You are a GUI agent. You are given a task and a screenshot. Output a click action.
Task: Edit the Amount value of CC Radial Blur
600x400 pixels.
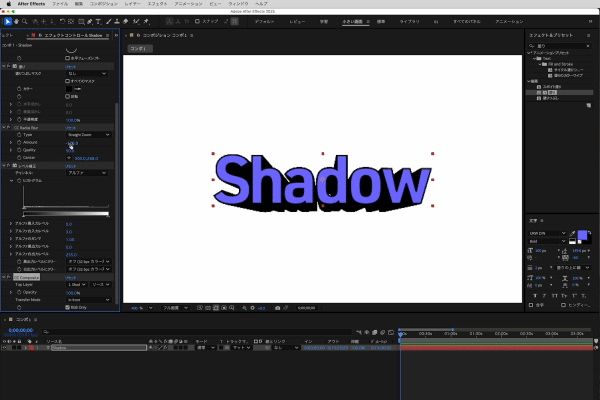(x=72, y=143)
